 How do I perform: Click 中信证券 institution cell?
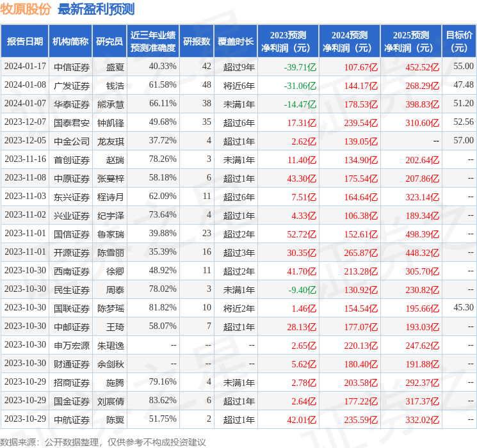point(72,67)
